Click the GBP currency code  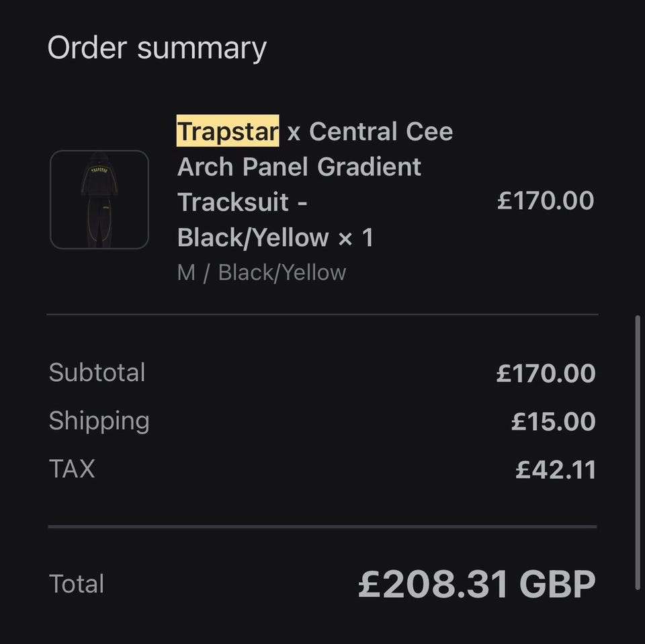(557, 584)
